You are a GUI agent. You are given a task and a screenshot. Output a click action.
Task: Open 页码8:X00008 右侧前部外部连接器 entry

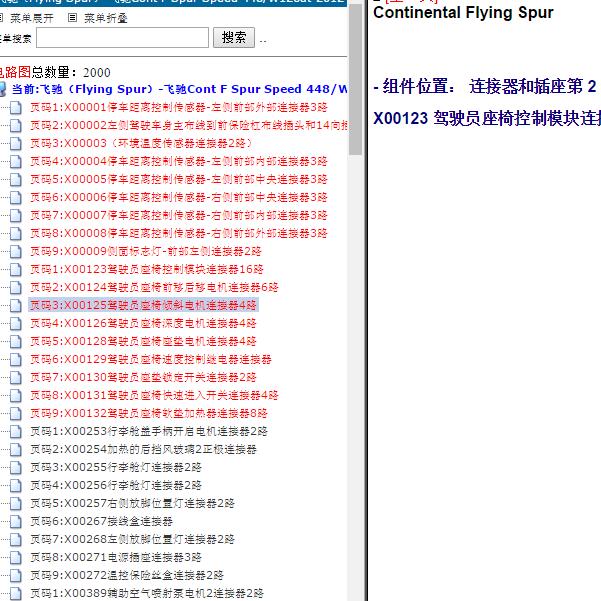179,233
